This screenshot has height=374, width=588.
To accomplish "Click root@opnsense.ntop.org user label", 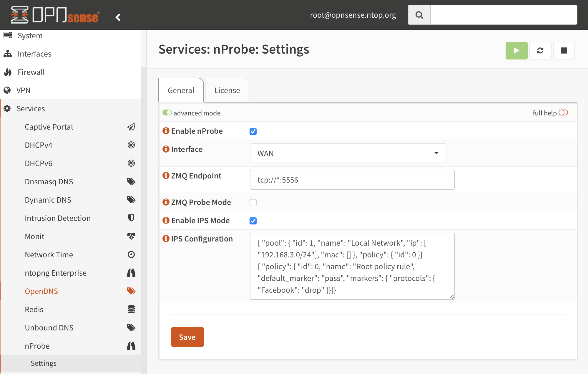I will 353,15.
